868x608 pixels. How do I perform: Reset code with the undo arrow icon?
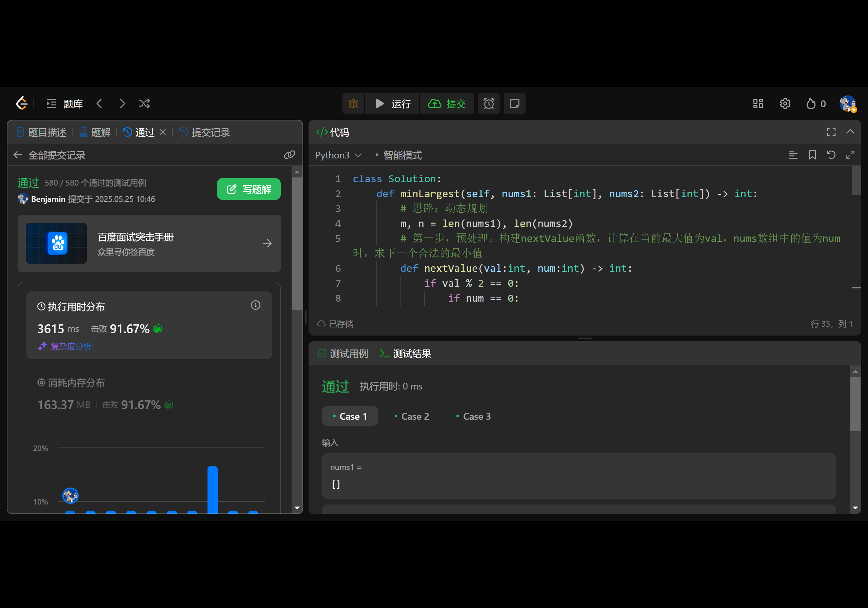(831, 155)
